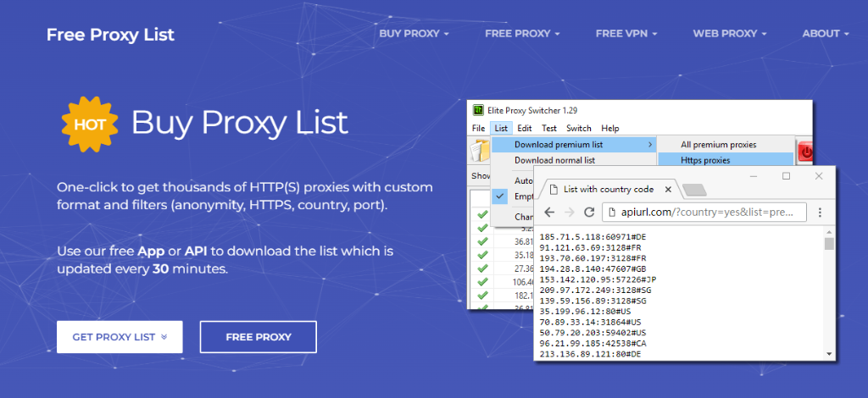The image size is (868, 398).
Task: Select 'Download normal list' menu entry
Action: [x=554, y=160]
